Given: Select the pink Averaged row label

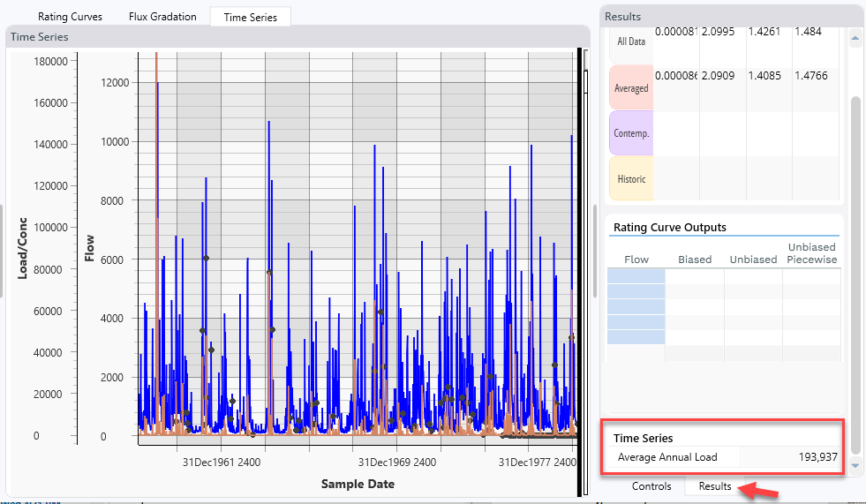Looking at the screenshot, I should (x=631, y=88).
